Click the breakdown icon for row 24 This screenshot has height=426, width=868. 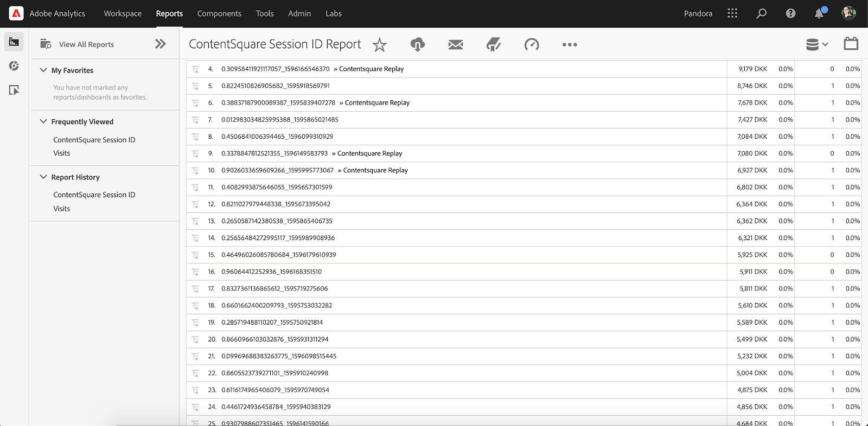pyautogui.click(x=195, y=406)
